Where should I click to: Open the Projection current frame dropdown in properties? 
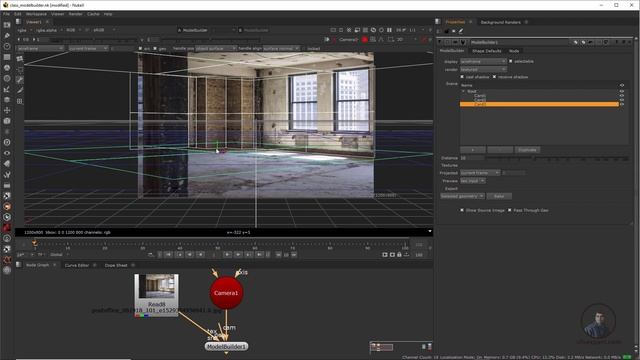480,173
